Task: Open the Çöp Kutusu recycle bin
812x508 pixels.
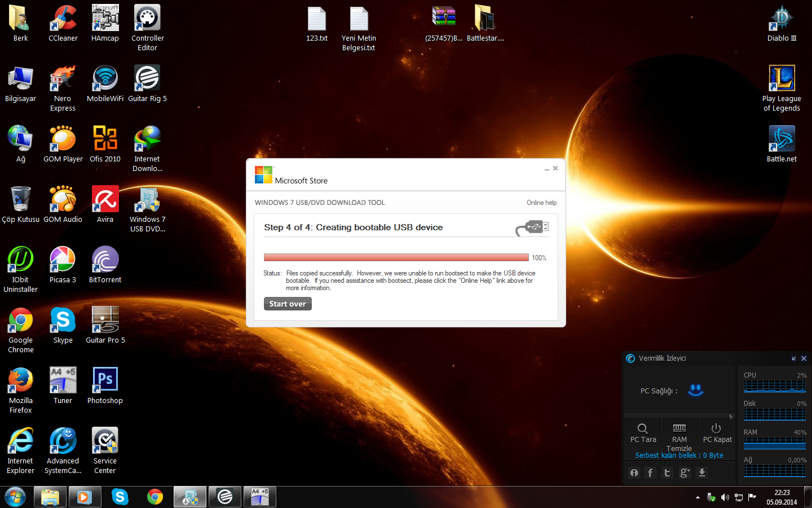Action: (20, 204)
